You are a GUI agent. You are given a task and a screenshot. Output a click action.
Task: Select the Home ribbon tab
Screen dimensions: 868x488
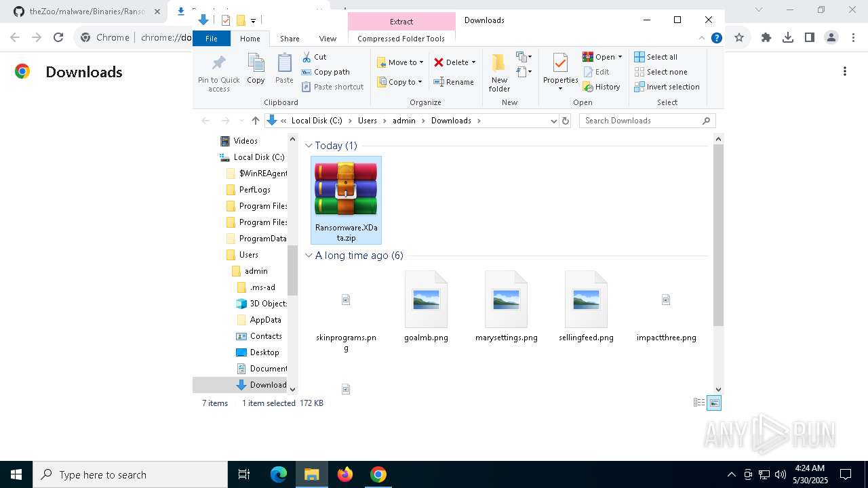pyautogui.click(x=250, y=39)
